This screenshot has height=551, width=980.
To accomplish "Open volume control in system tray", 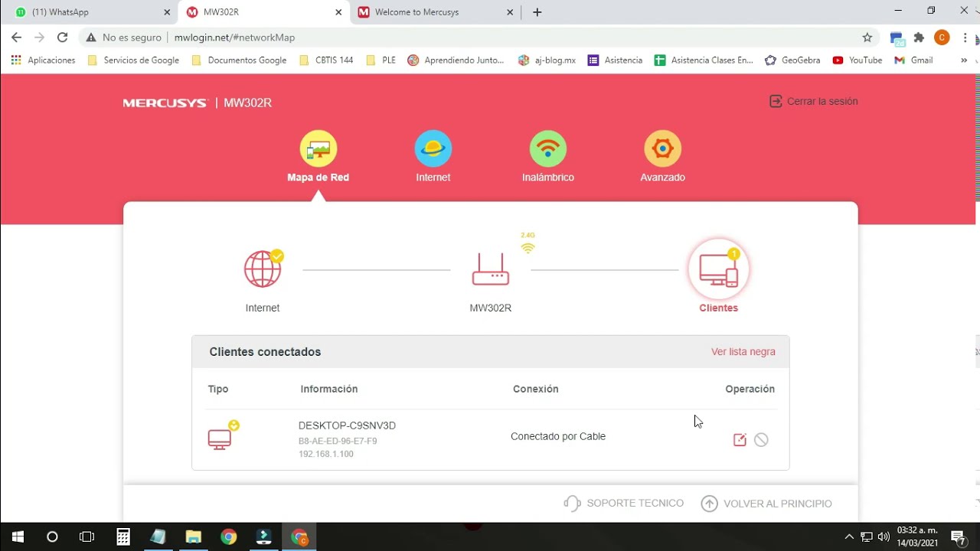I will [884, 536].
